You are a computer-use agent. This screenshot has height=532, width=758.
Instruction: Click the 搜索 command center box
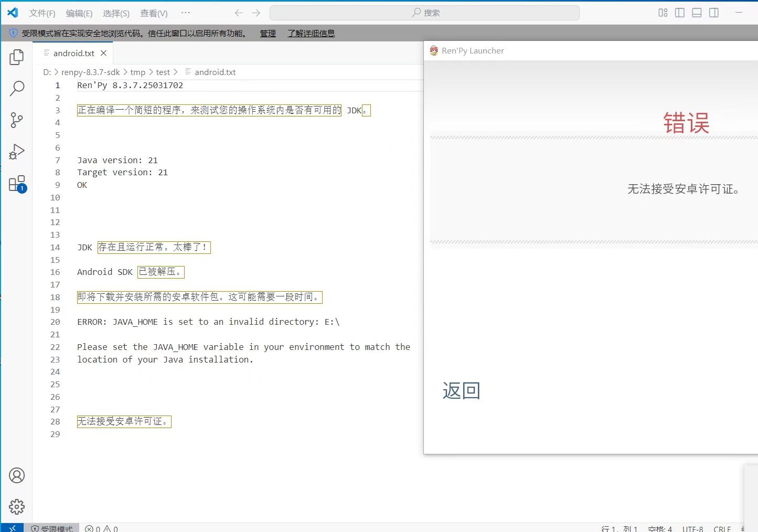pos(424,13)
